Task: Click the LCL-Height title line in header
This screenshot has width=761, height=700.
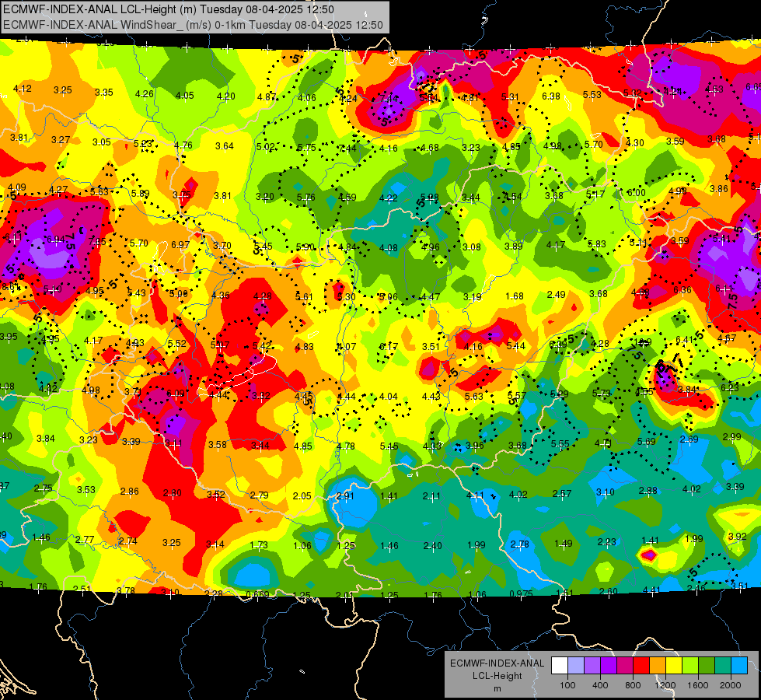Action: point(168,9)
